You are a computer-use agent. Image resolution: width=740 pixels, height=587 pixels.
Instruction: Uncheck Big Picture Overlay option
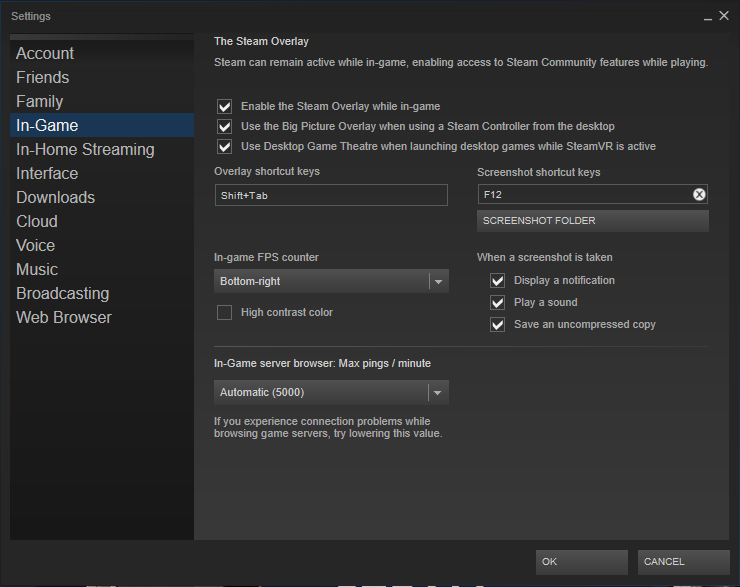tap(225, 126)
